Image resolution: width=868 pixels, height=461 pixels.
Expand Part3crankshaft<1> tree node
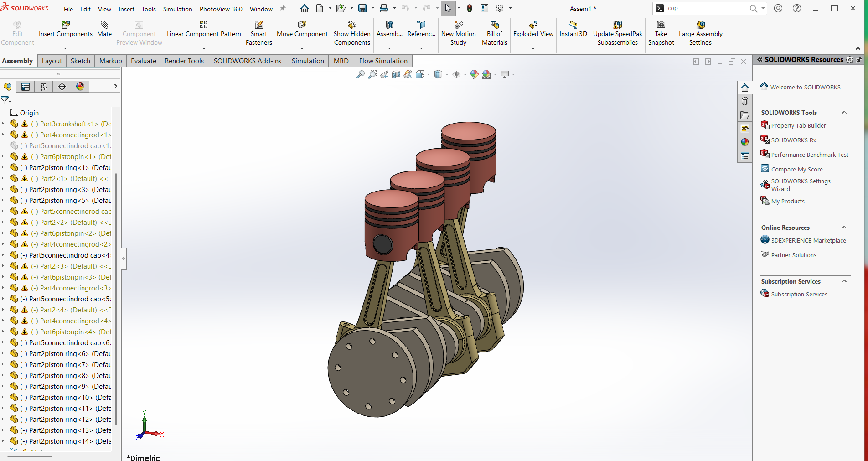click(3, 124)
